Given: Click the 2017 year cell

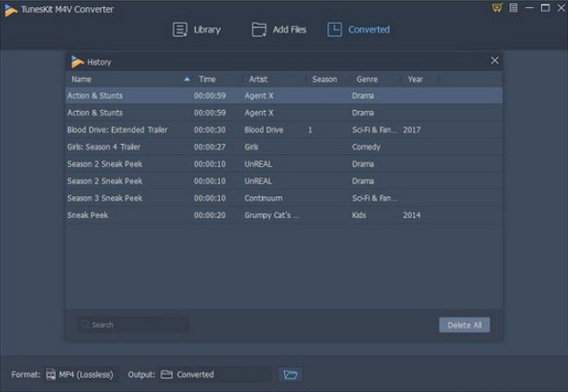Looking at the screenshot, I should (412, 130).
